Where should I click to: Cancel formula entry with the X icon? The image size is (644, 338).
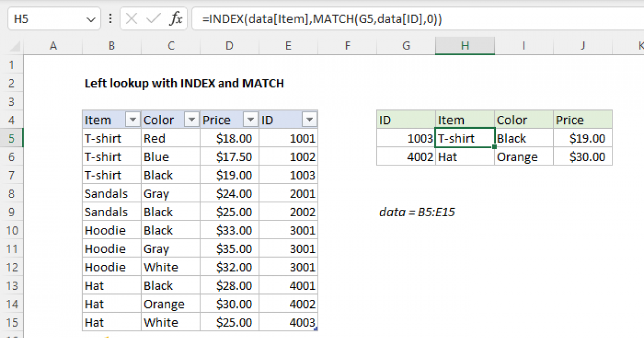coord(130,18)
